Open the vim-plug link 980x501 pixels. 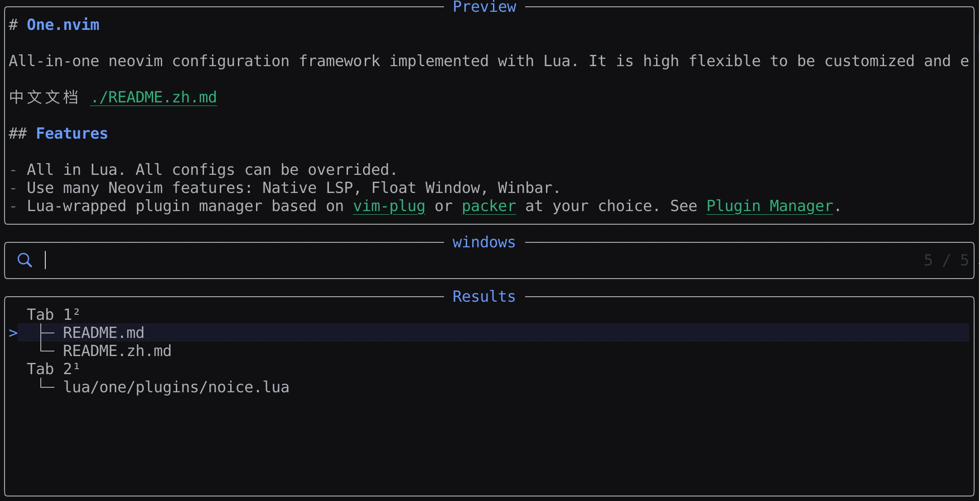pos(389,206)
